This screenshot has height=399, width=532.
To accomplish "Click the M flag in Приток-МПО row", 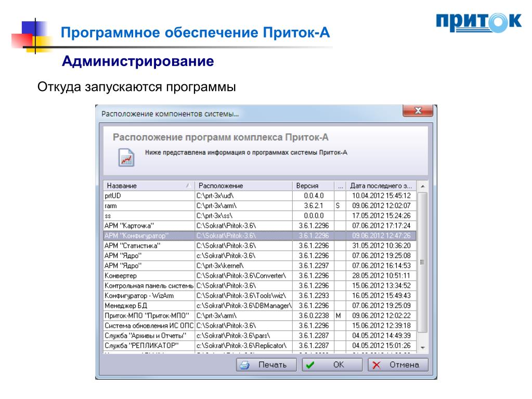I will (x=338, y=316).
